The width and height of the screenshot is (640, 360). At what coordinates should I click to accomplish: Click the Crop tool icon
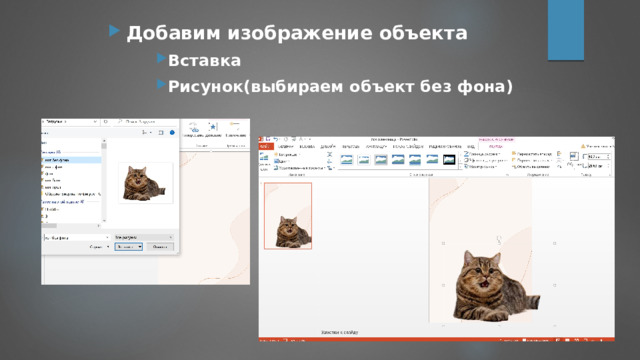574,156
